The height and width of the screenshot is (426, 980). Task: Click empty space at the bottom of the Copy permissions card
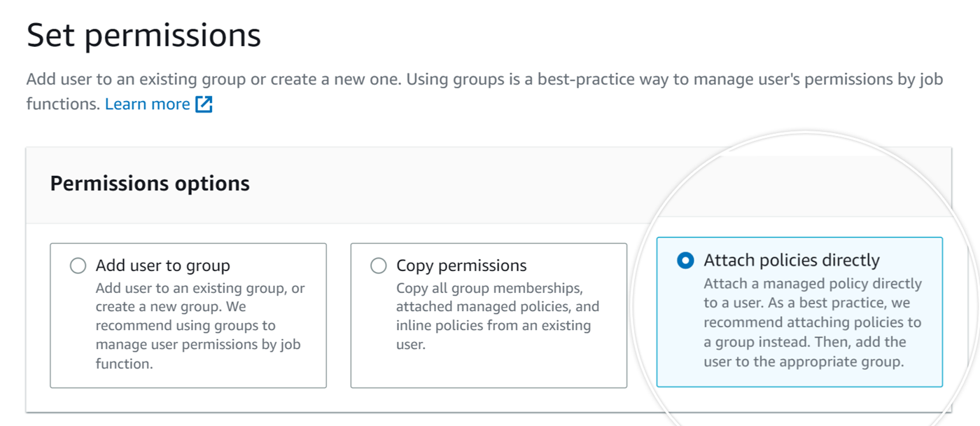488,370
